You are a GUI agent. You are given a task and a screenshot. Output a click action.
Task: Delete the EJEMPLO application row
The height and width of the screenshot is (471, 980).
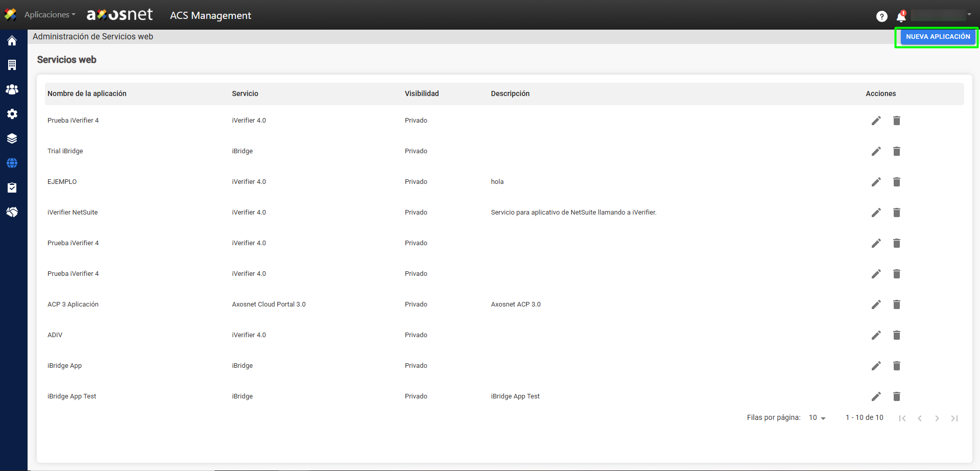(x=896, y=182)
